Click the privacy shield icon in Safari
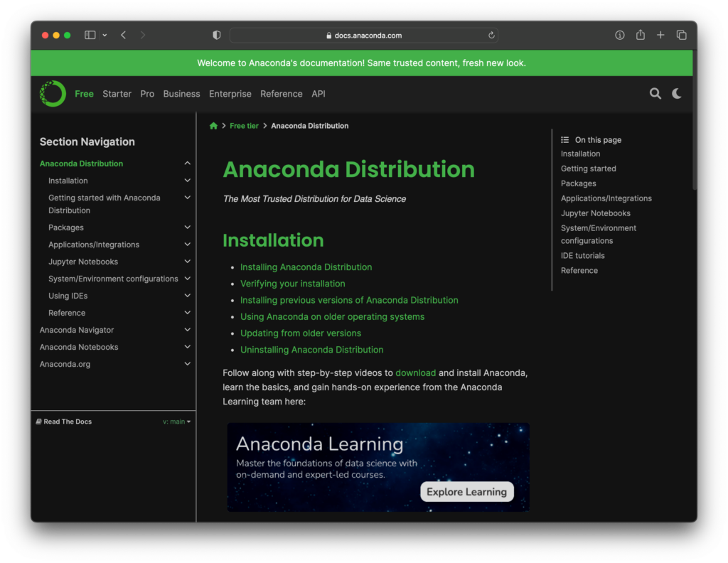 coord(216,35)
